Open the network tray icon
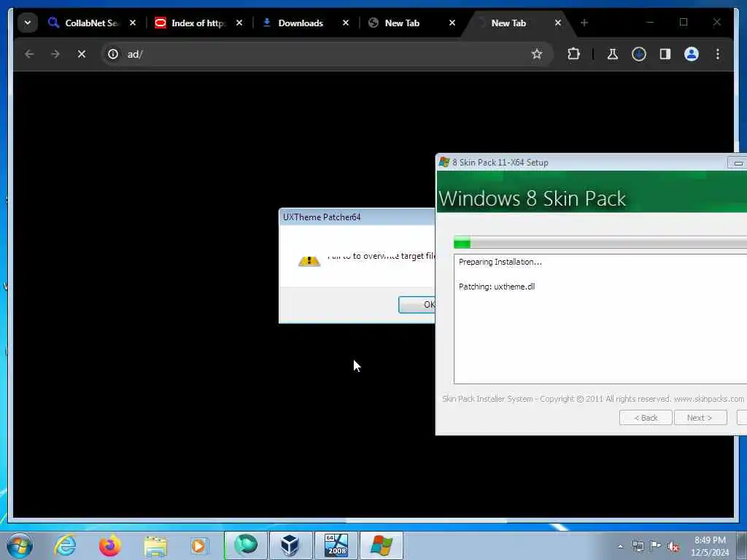 coord(638,546)
